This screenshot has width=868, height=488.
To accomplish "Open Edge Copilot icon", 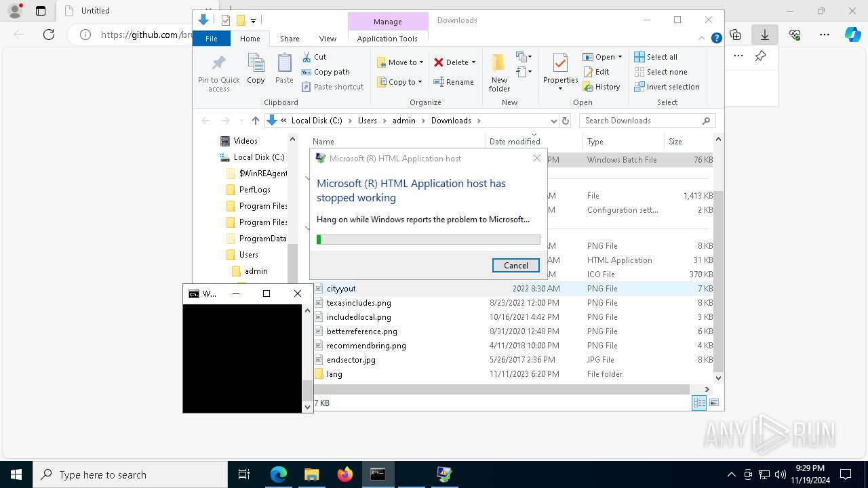I will click(853, 35).
